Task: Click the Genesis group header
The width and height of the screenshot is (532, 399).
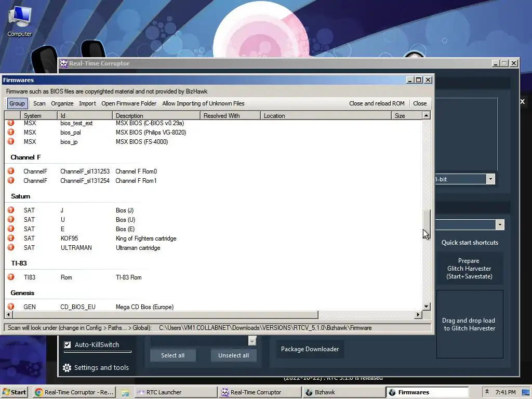Action: click(x=22, y=293)
